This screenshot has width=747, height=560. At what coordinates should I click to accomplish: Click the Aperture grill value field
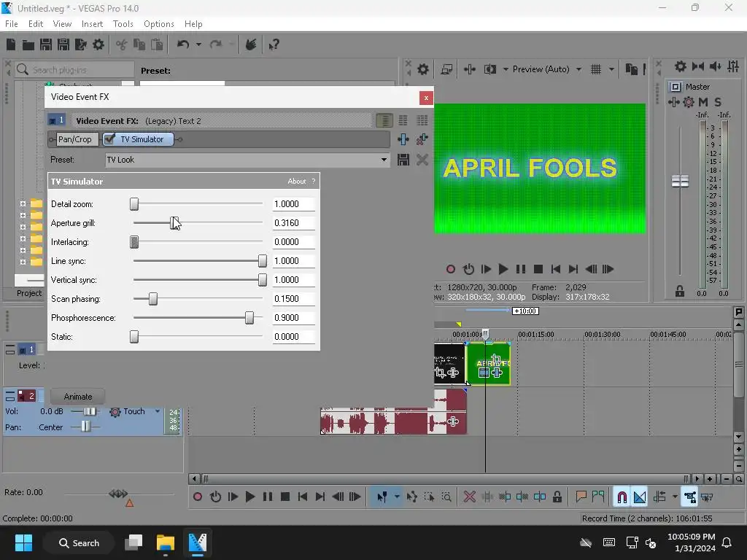point(293,223)
